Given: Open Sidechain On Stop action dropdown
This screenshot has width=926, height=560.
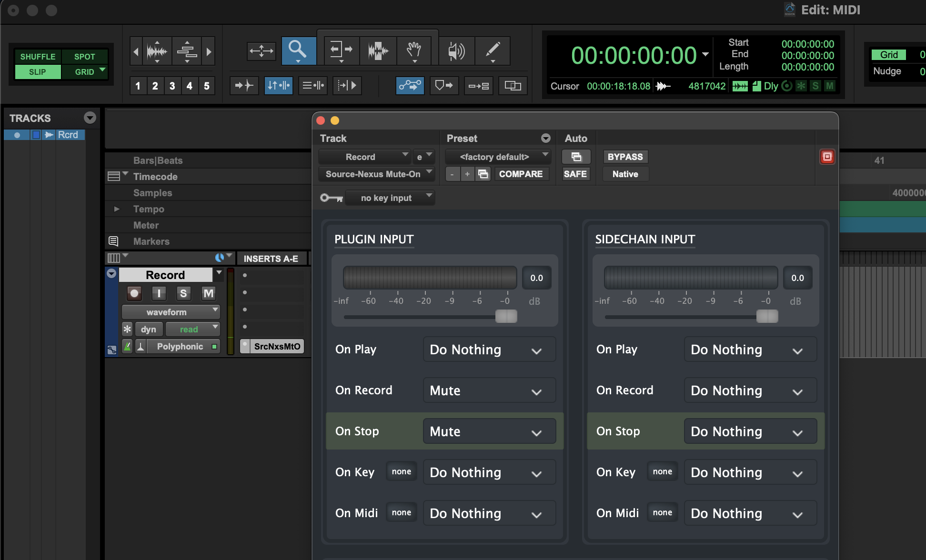Looking at the screenshot, I should click(750, 431).
